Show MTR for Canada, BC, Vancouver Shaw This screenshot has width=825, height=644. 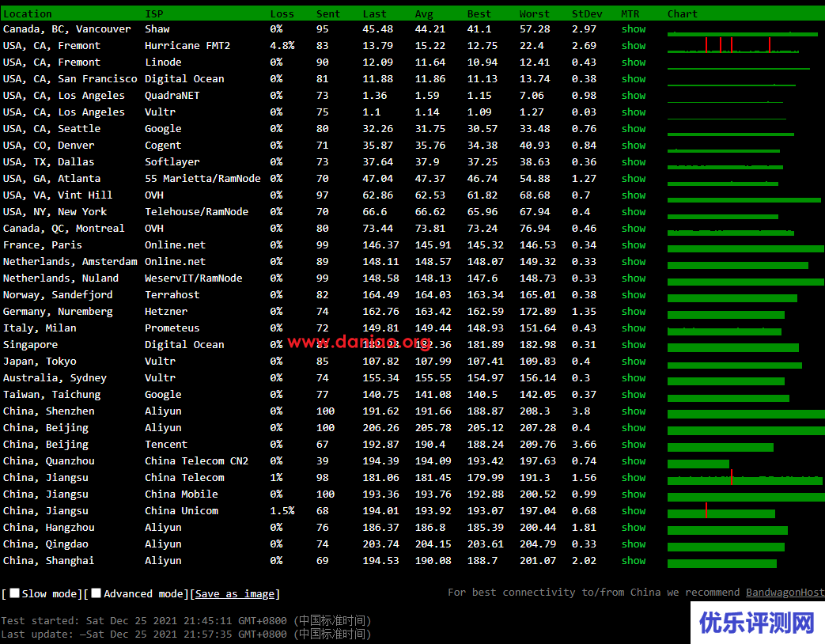[634, 29]
